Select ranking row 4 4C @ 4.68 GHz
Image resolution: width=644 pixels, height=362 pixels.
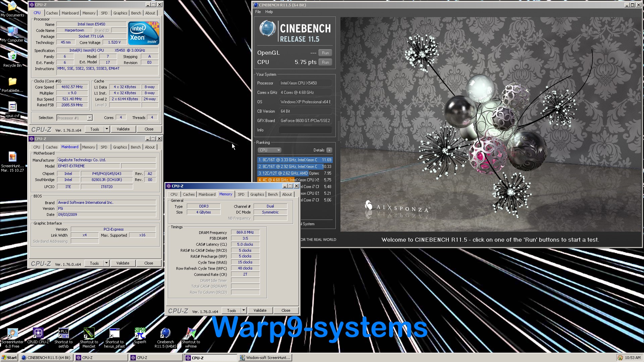click(x=295, y=180)
